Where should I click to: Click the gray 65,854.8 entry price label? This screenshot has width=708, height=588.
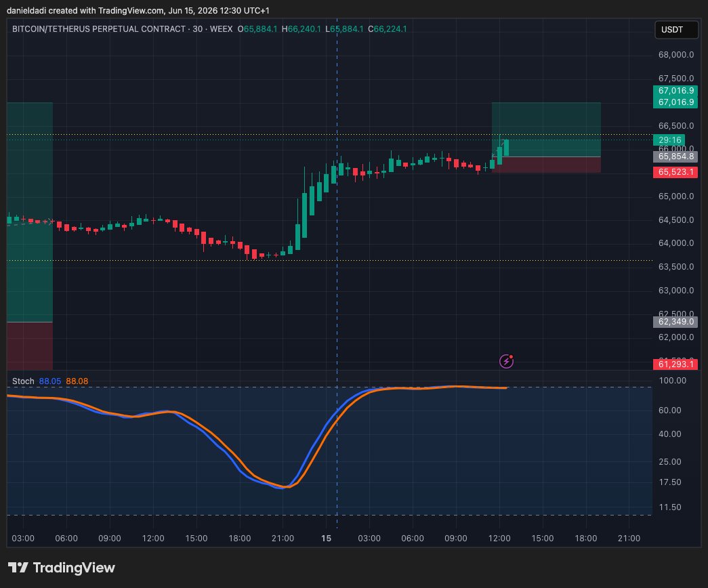click(675, 156)
